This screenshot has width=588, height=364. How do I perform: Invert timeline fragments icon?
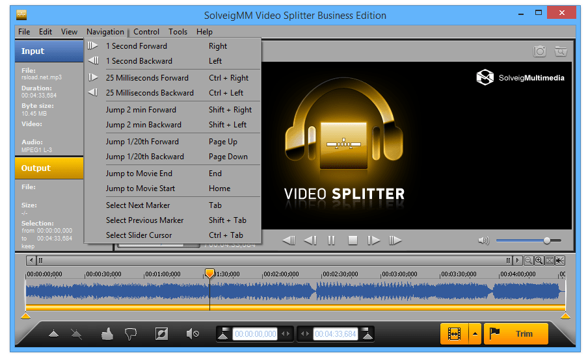tap(161, 333)
